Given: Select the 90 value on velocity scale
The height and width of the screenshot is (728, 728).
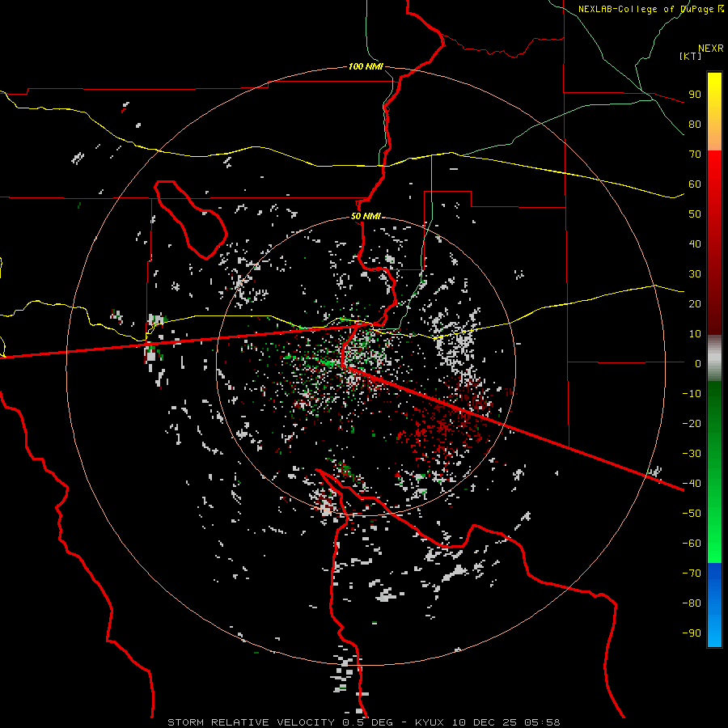Looking at the screenshot, I should pyautogui.click(x=695, y=95).
